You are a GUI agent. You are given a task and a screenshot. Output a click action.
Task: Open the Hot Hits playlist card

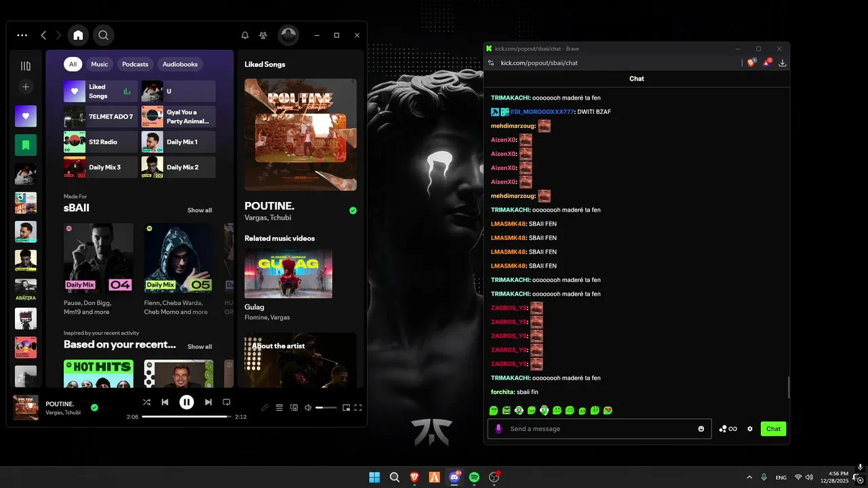(98, 373)
